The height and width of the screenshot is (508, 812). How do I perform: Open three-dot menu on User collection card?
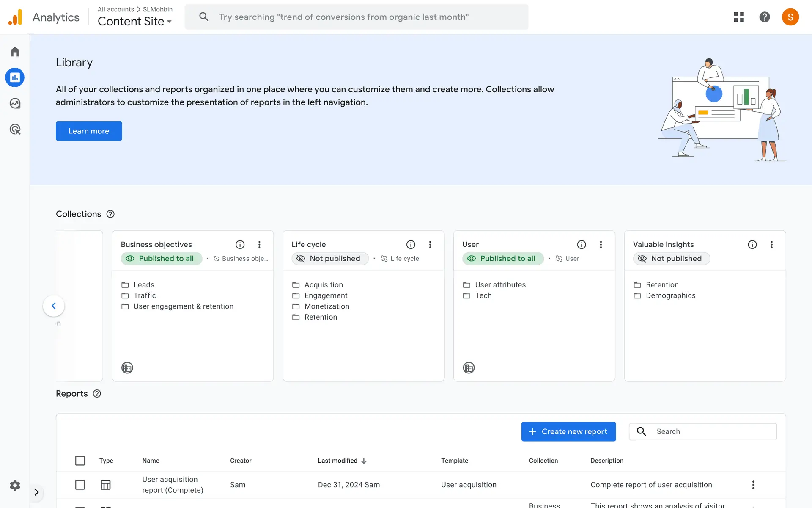(x=601, y=245)
